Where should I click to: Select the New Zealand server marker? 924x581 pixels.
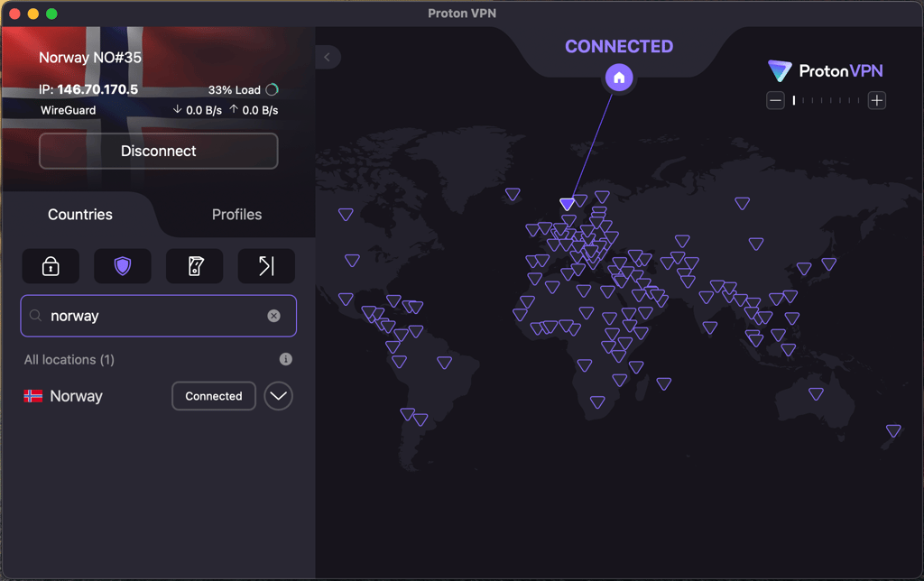tap(893, 430)
